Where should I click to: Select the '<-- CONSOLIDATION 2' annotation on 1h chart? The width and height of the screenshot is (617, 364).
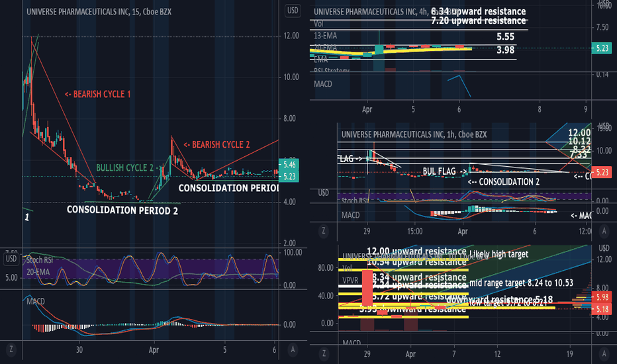(x=504, y=182)
